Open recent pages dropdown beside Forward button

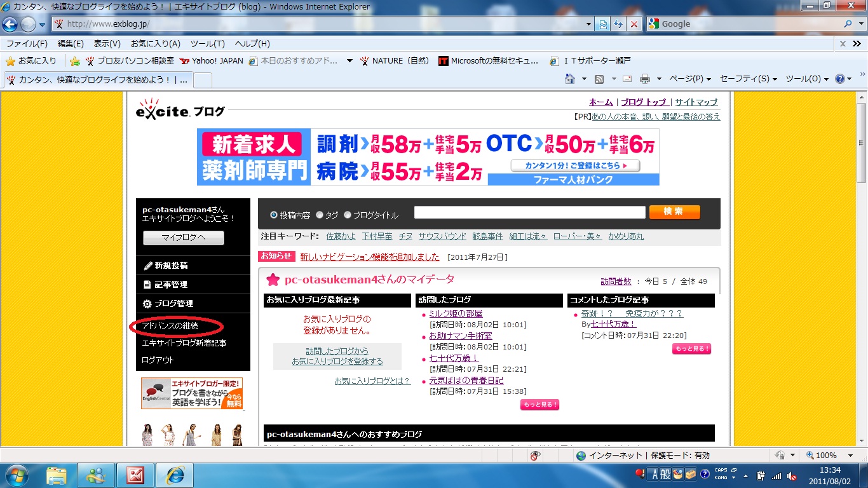tap(42, 25)
